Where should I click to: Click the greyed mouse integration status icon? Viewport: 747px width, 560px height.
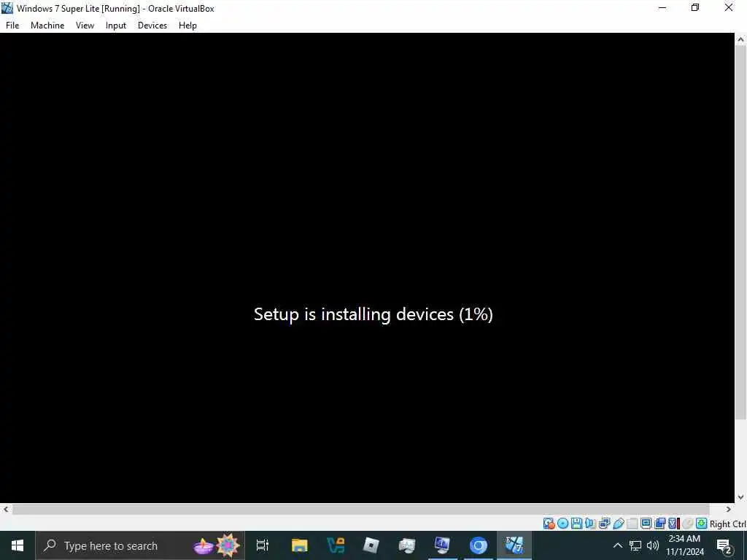687,524
